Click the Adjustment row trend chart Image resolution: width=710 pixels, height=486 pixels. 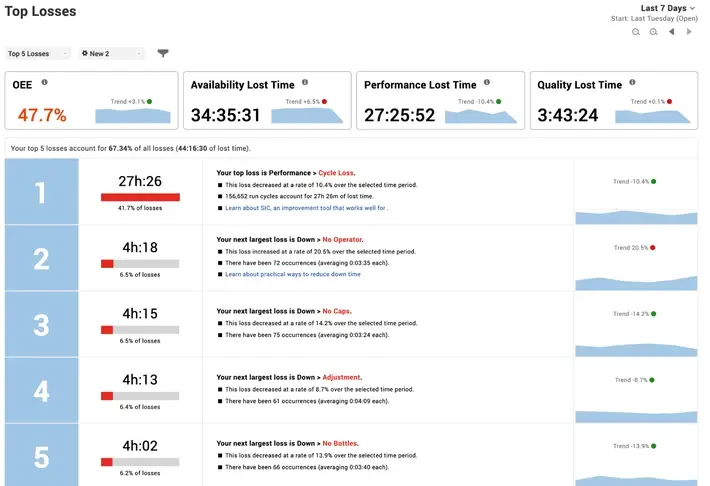point(636,416)
